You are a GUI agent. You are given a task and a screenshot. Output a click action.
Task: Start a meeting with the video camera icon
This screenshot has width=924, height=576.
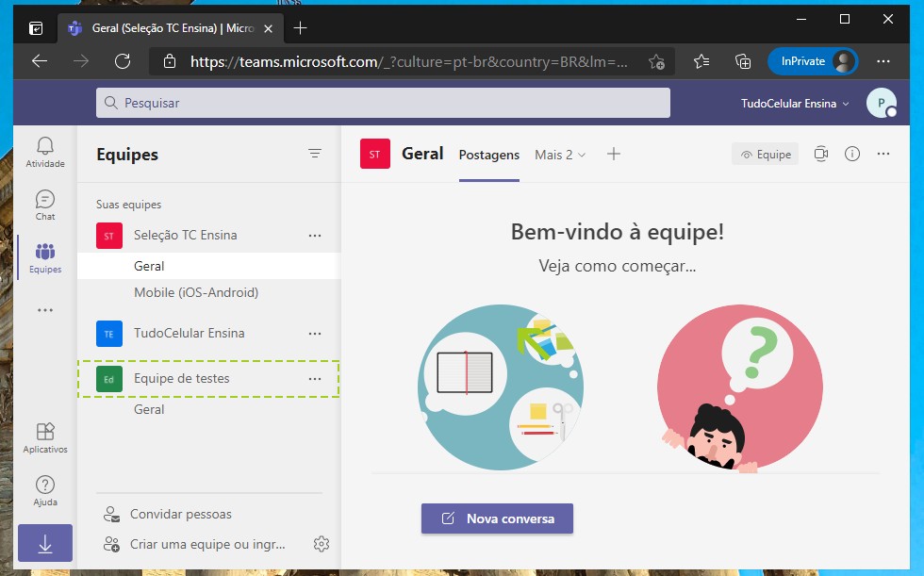tap(821, 154)
